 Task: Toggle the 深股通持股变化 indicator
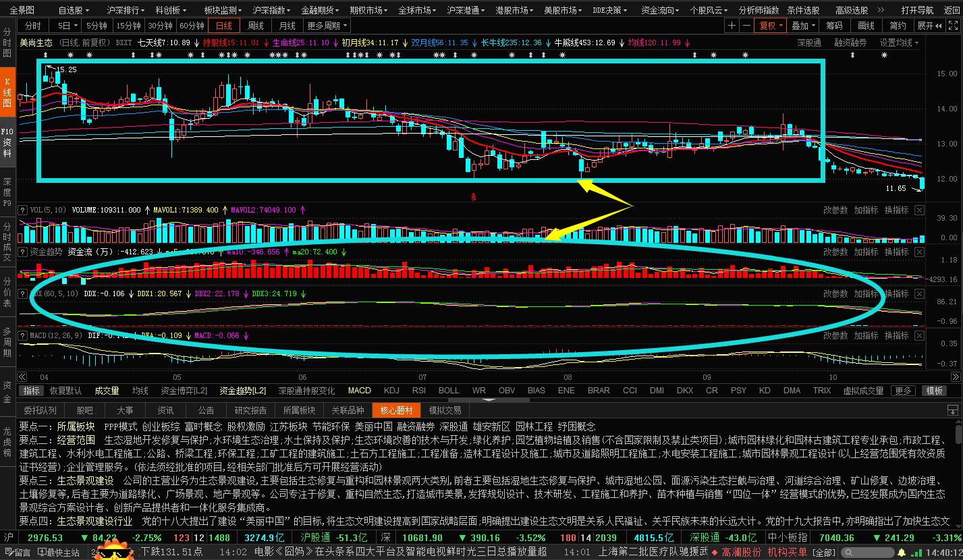click(x=307, y=391)
